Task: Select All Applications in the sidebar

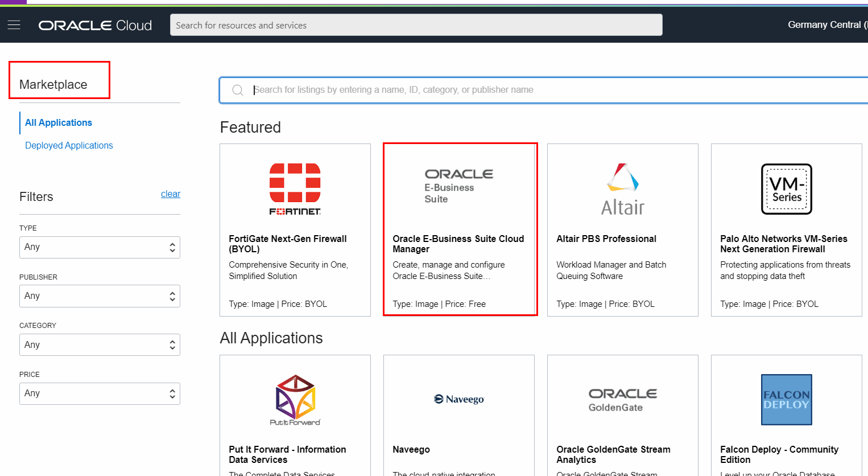Action: pos(58,122)
